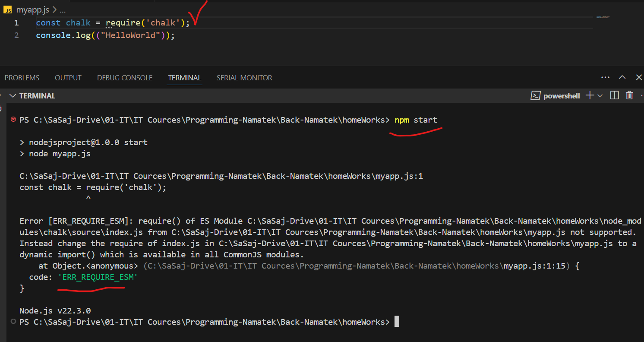This screenshot has width=644, height=342.
Task: Open the launch profile dropdown arrow
Action: click(600, 96)
